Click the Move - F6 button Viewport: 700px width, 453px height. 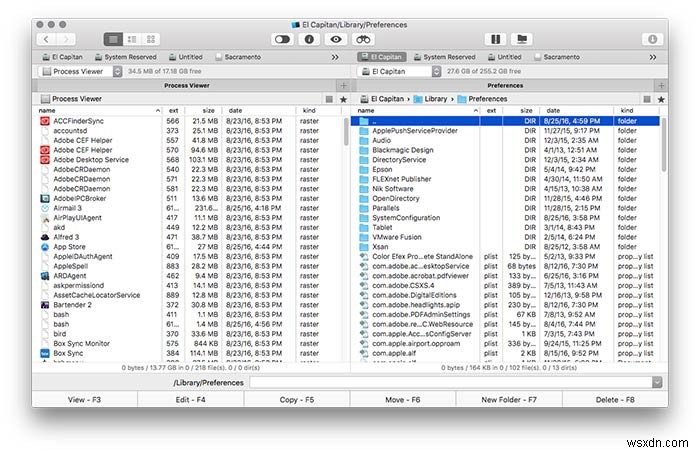pos(403,399)
